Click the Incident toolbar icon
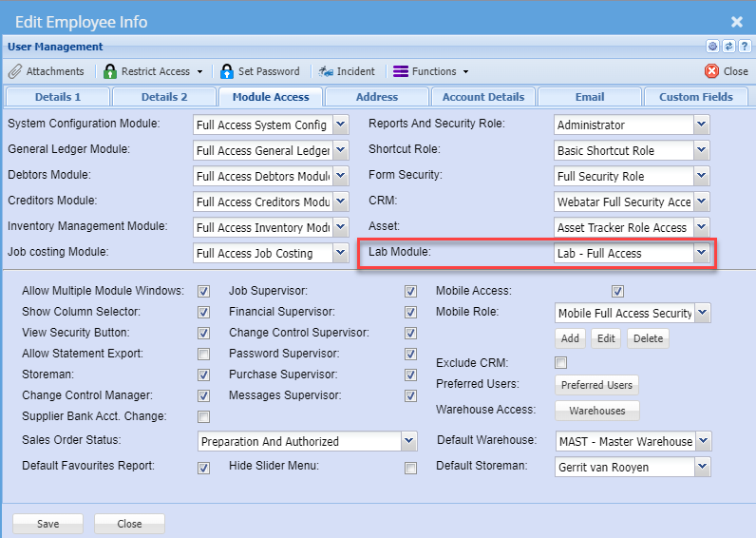 pos(326,71)
